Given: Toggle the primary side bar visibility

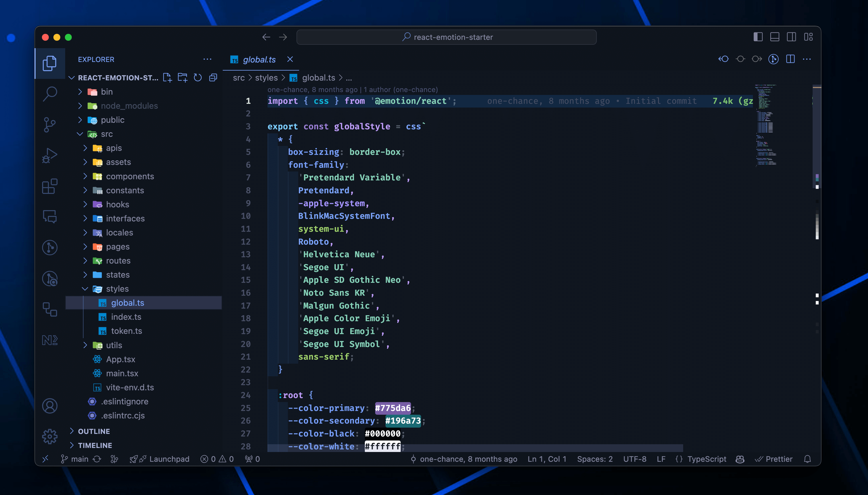Looking at the screenshot, I should [758, 37].
